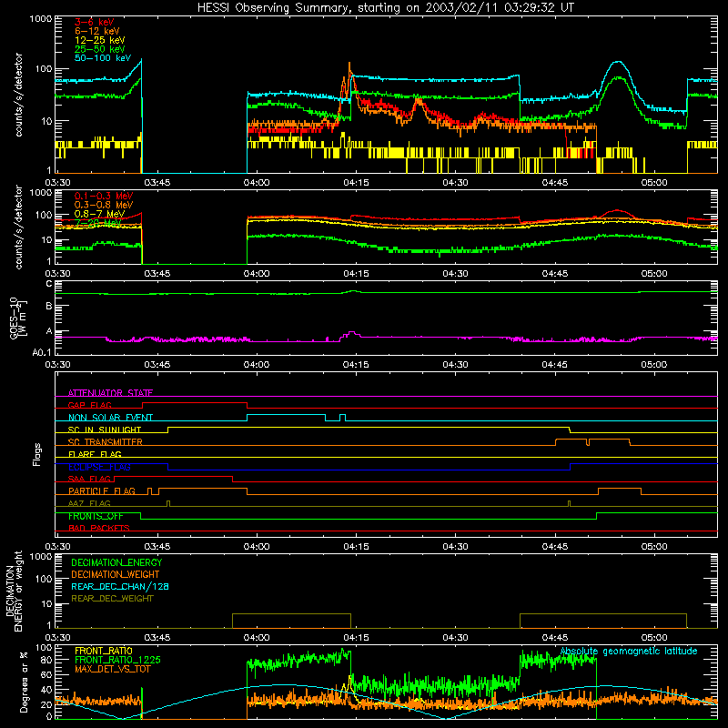Click the SAA_FLAG label
Image resolution: width=728 pixels, height=728 pixels.
89,479
